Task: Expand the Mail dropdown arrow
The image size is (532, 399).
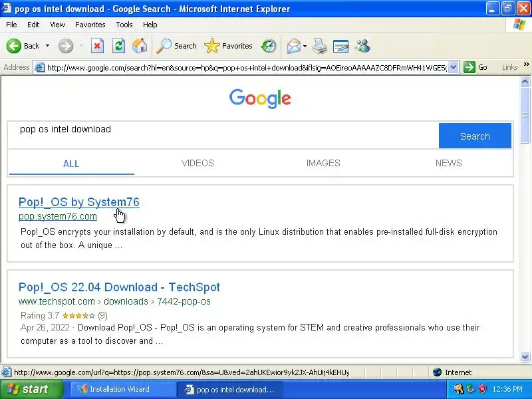Action: pyautogui.click(x=305, y=46)
